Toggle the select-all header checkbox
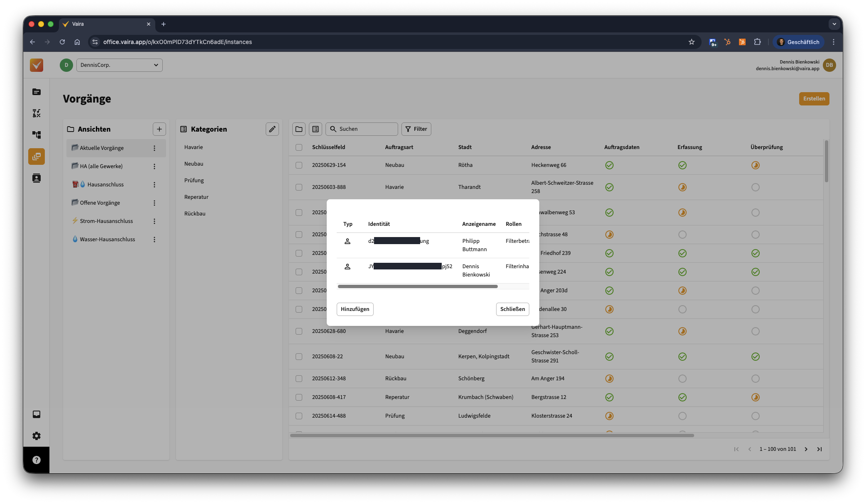This screenshot has height=504, width=866. (x=299, y=147)
